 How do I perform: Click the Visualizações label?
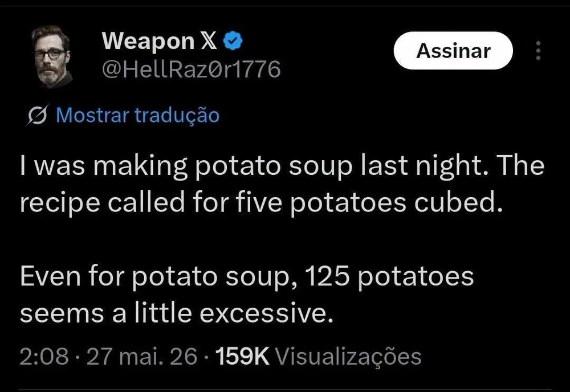pyautogui.click(x=348, y=357)
